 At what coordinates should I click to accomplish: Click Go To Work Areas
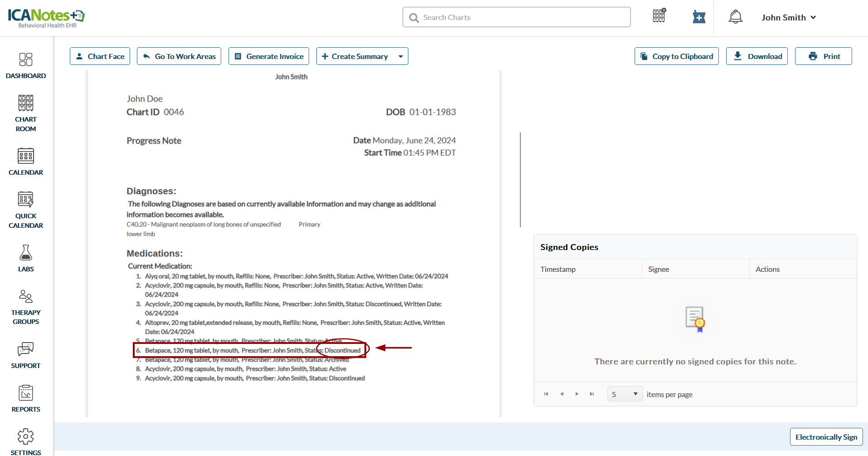[179, 56]
